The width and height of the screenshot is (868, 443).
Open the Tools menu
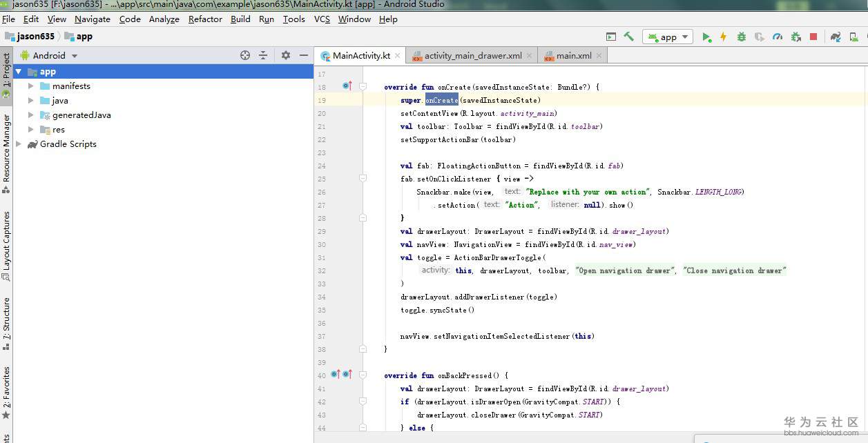[x=293, y=19]
